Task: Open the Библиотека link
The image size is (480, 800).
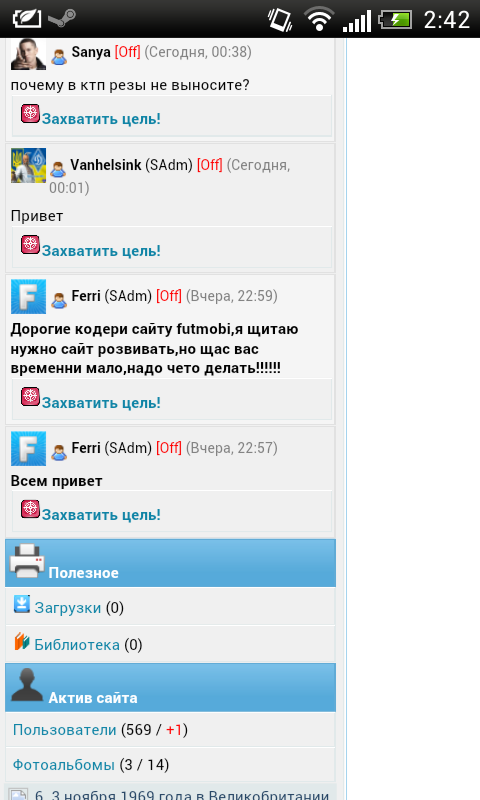Action: coord(77,645)
